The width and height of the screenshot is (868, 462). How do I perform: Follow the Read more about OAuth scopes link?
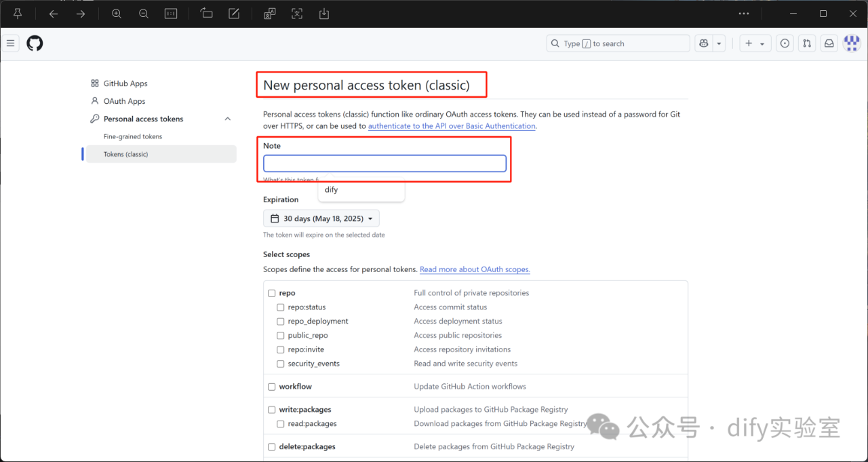[475, 269]
